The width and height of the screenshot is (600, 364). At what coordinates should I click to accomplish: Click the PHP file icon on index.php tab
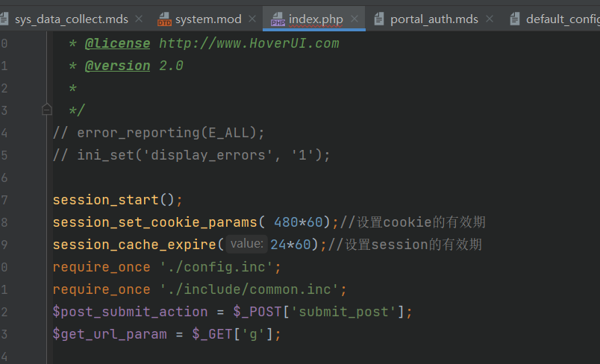278,19
